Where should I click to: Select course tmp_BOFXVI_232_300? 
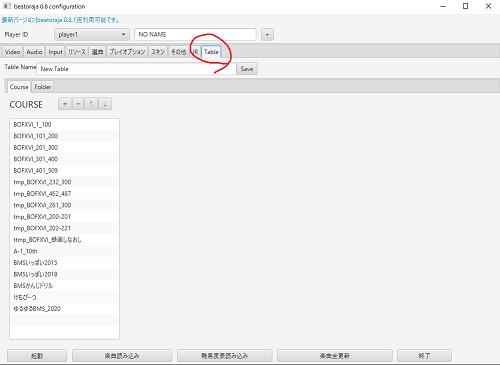(x=64, y=182)
